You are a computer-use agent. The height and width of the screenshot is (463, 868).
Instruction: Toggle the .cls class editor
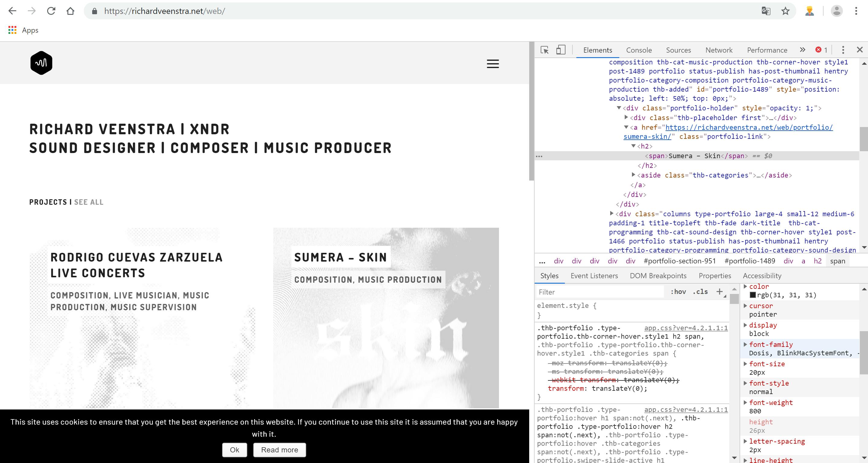pyautogui.click(x=700, y=292)
